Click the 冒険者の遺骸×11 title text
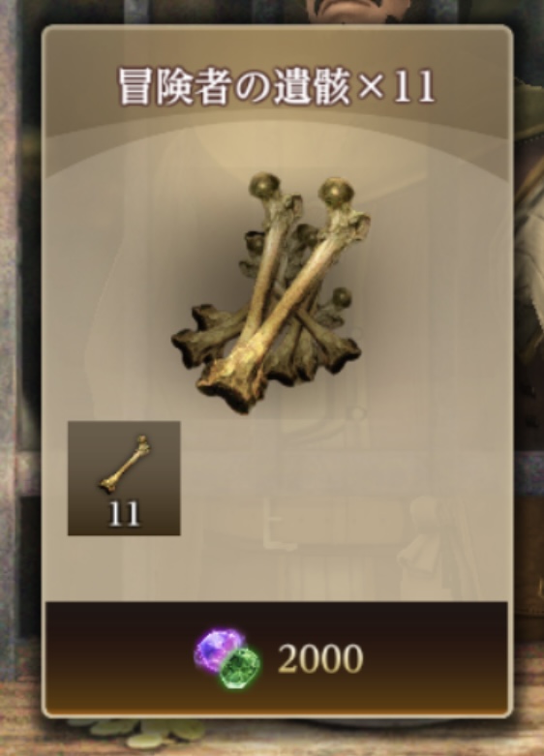This screenshot has height=756, width=544. [277, 87]
